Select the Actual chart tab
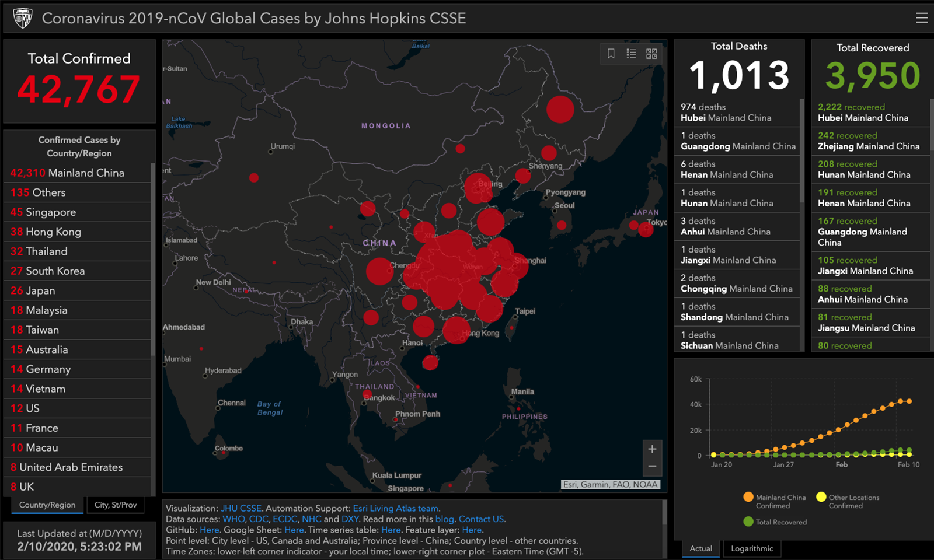Image resolution: width=934 pixels, height=560 pixels. 701,549
